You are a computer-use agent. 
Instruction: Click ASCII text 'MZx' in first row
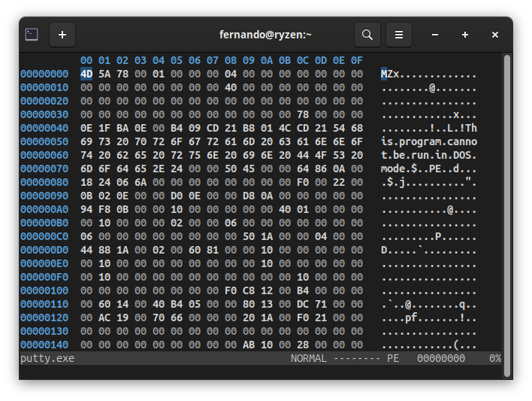[x=390, y=74]
